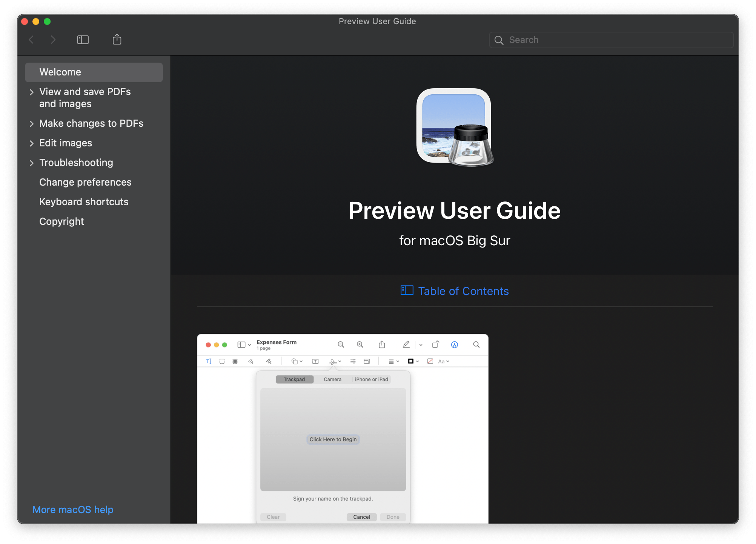Open the Adjust Color sliders icon
756x544 pixels.
coord(352,361)
